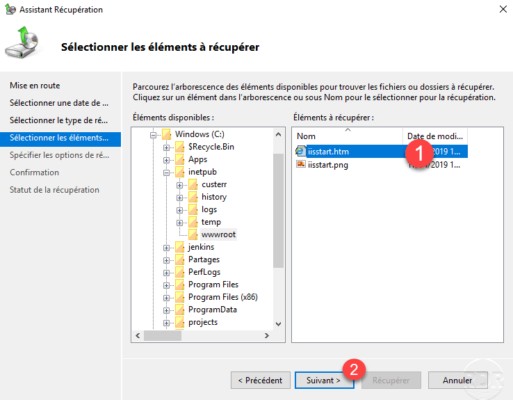Expand the Apps tree node
513x400 pixels.
pos(166,160)
